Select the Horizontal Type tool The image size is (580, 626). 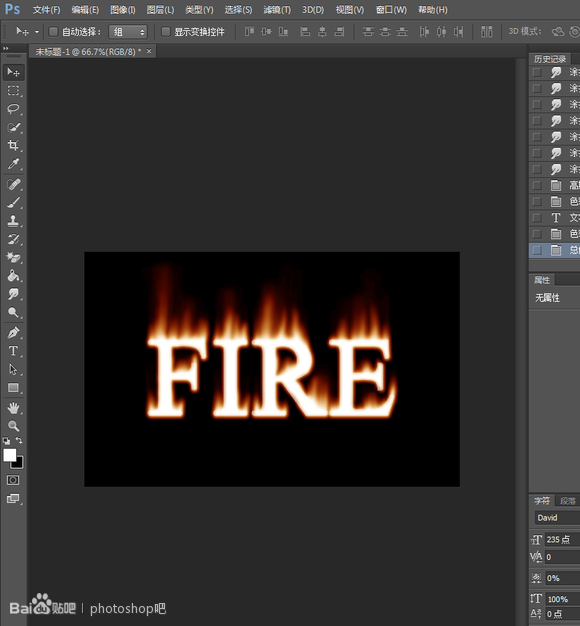[13, 351]
